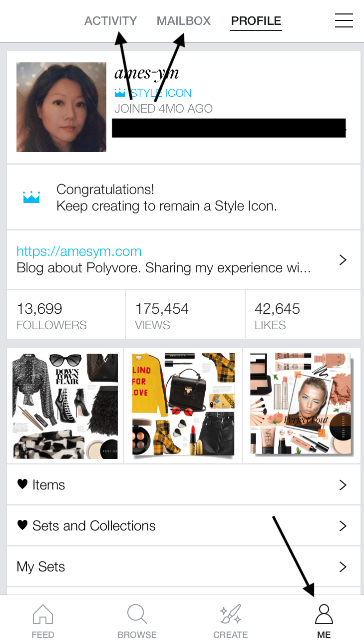
Task: Select the Me person icon
Action: click(x=324, y=615)
